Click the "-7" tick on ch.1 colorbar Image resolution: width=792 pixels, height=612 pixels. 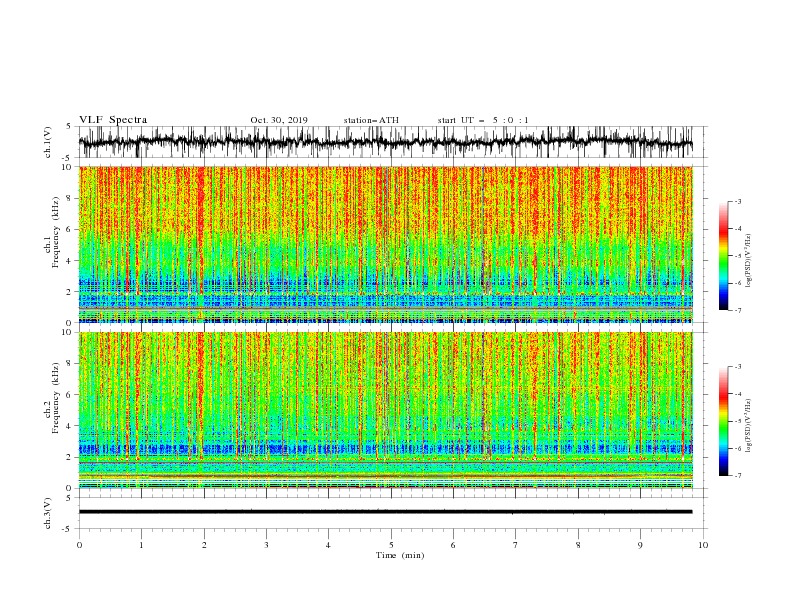[x=738, y=310]
